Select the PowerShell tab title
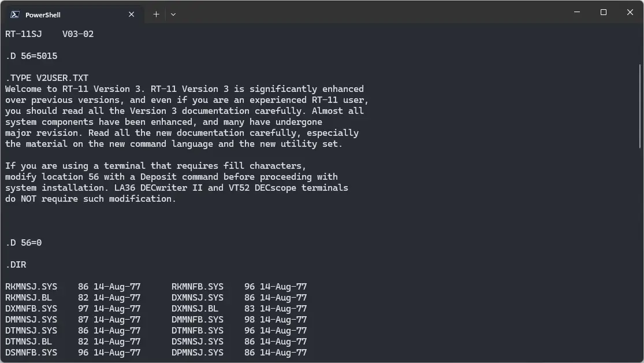Viewport: 644px width, 363px height. coord(43,14)
